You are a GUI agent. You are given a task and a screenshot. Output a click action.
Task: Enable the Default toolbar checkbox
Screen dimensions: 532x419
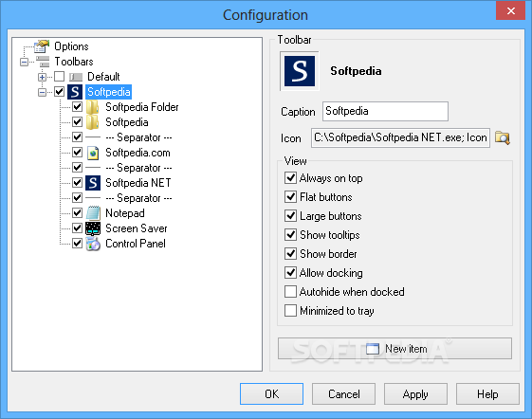coord(60,77)
